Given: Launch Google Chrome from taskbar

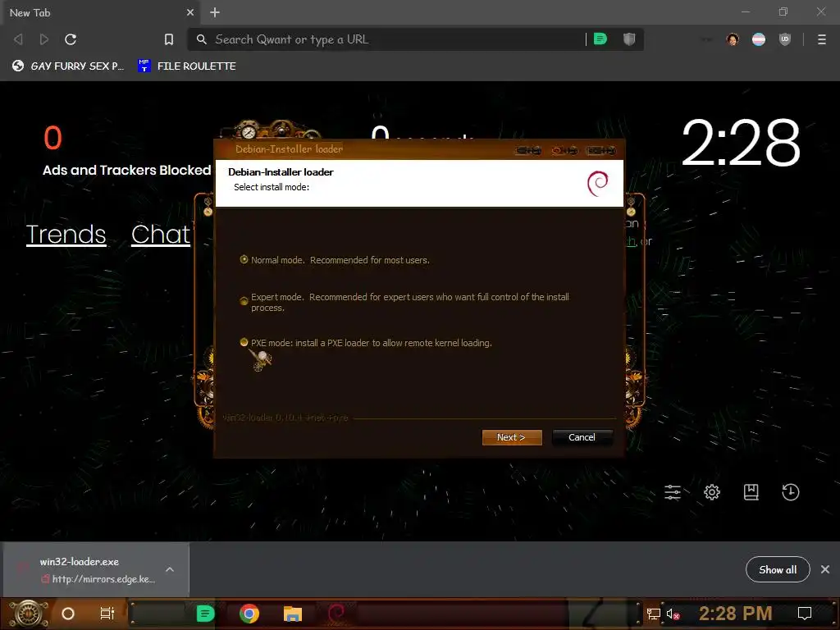Looking at the screenshot, I should coord(249,614).
